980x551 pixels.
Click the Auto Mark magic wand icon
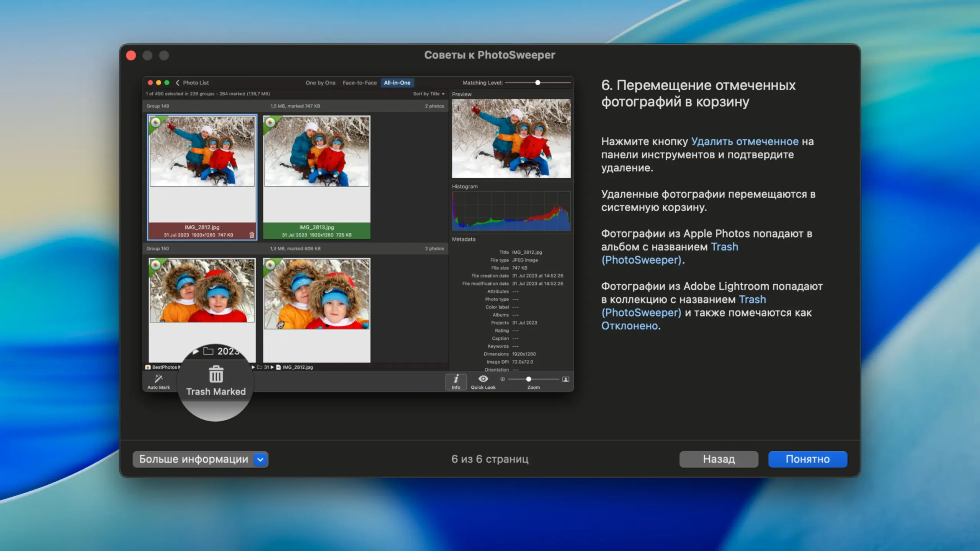158,379
